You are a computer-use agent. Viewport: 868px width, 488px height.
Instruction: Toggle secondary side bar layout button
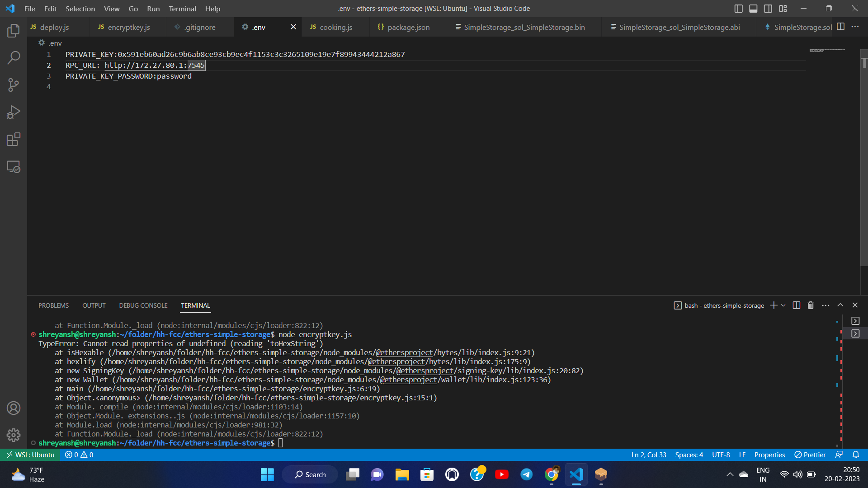pyautogui.click(x=768, y=9)
